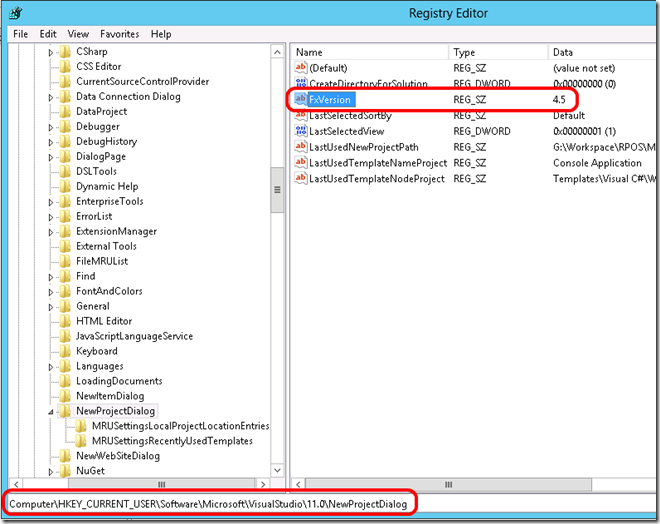Expand the ErrorList key
This screenshot has width=660, height=524.
click(x=51, y=218)
